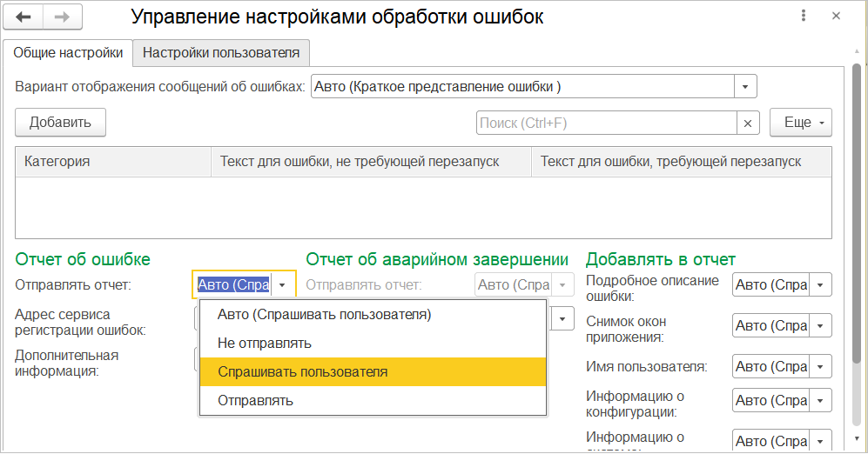
Task: Close the settings window
Action: [x=836, y=17]
